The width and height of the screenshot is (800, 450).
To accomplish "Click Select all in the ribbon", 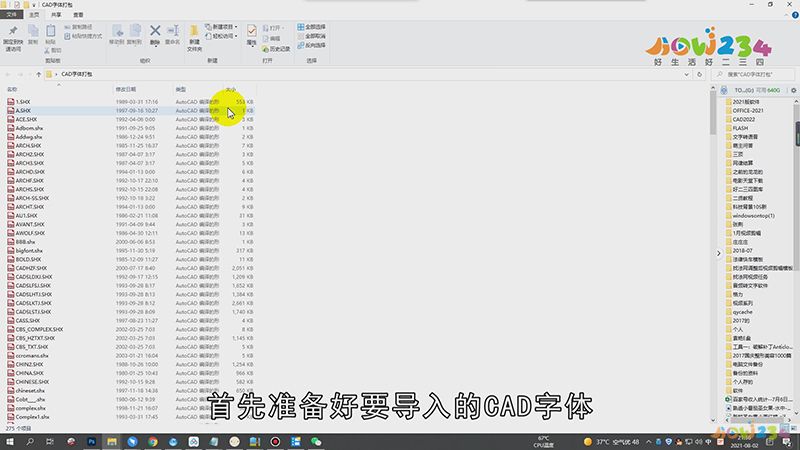I will 312,27.
